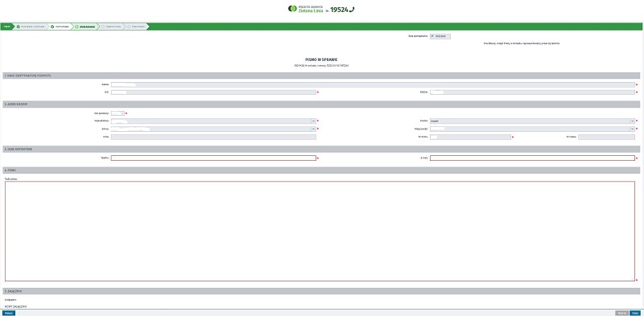The height and width of the screenshot is (316, 644).
Task: Click the third active step icon
Action: pyautogui.click(x=76, y=27)
